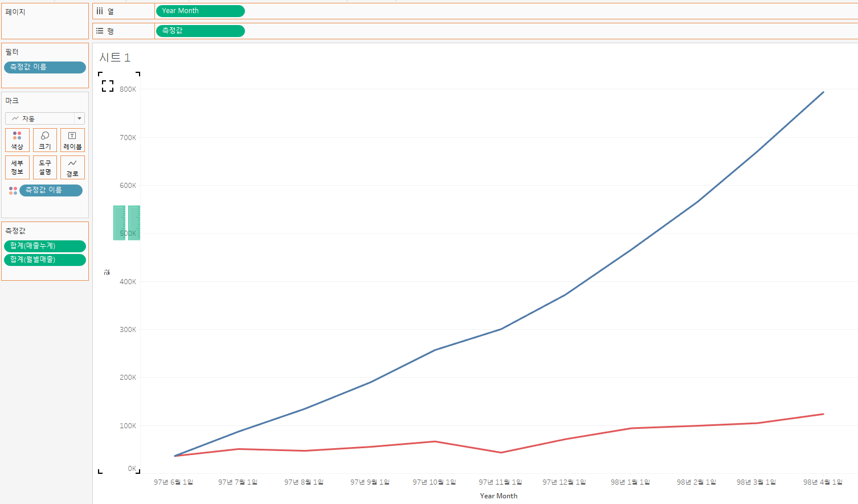
Task: Click the 경로 path marks button
Action: [72, 167]
